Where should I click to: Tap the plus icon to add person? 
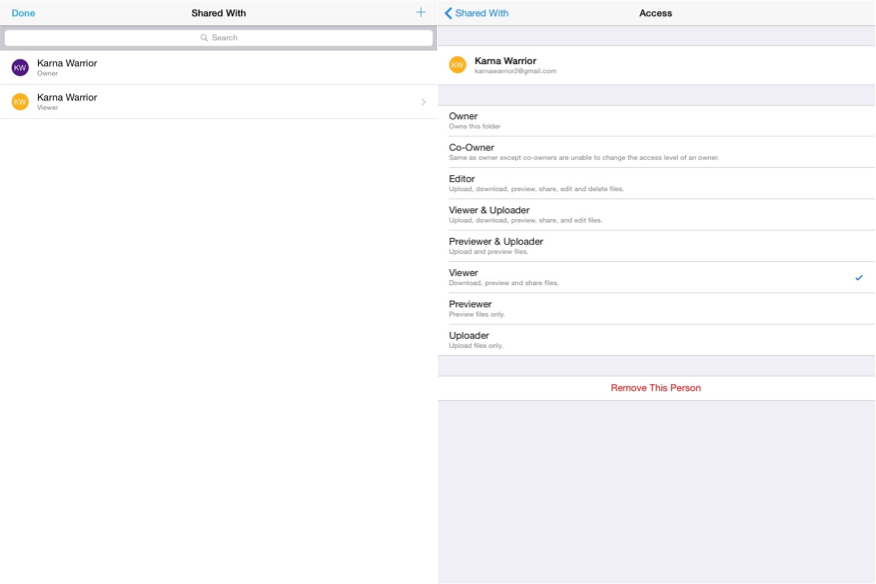421,13
